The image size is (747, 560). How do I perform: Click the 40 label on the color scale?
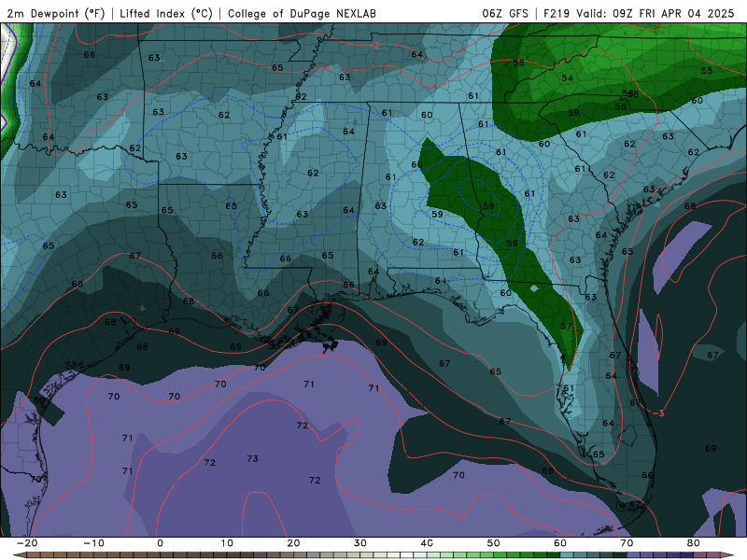(427, 543)
